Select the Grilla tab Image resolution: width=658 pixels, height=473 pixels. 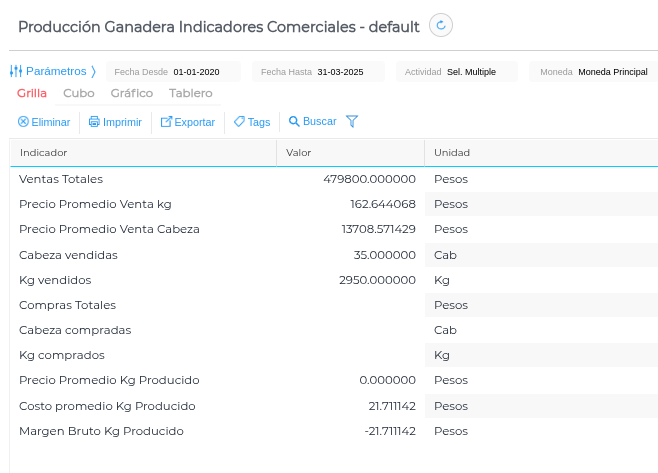32,93
